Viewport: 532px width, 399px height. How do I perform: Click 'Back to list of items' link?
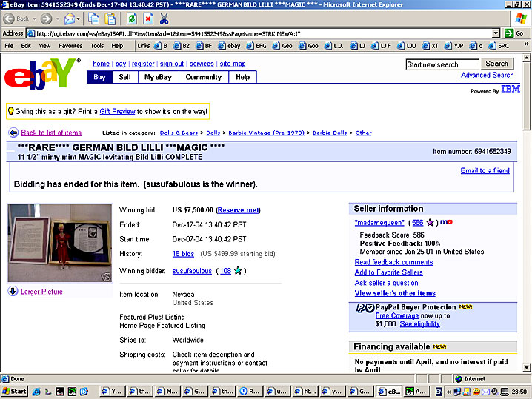[51, 133]
